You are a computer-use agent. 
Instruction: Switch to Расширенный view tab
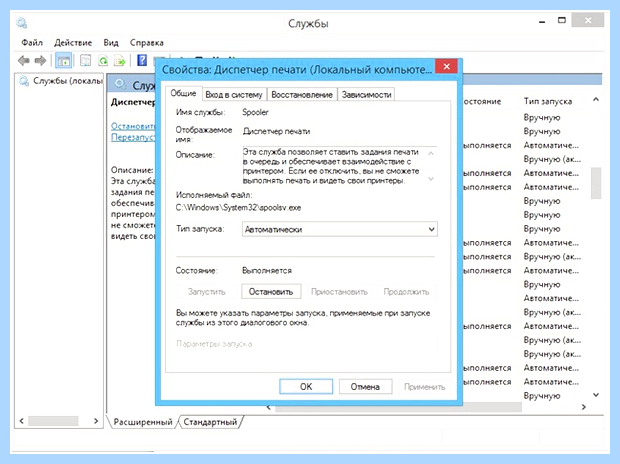pos(143,422)
